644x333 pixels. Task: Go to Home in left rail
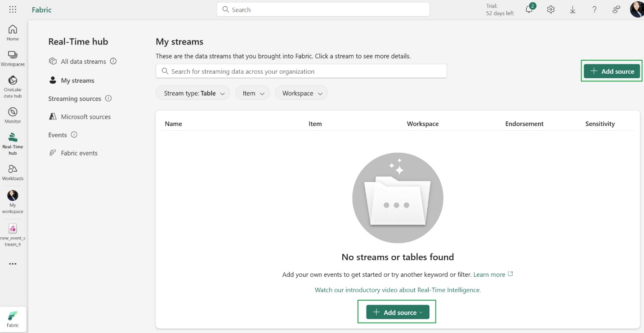tap(13, 33)
